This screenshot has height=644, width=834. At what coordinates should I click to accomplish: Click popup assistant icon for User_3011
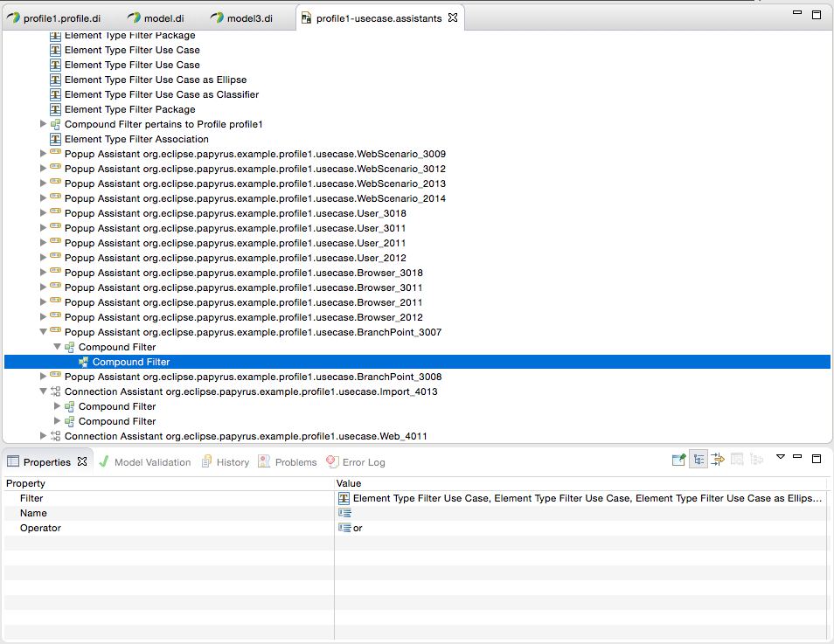(55, 227)
